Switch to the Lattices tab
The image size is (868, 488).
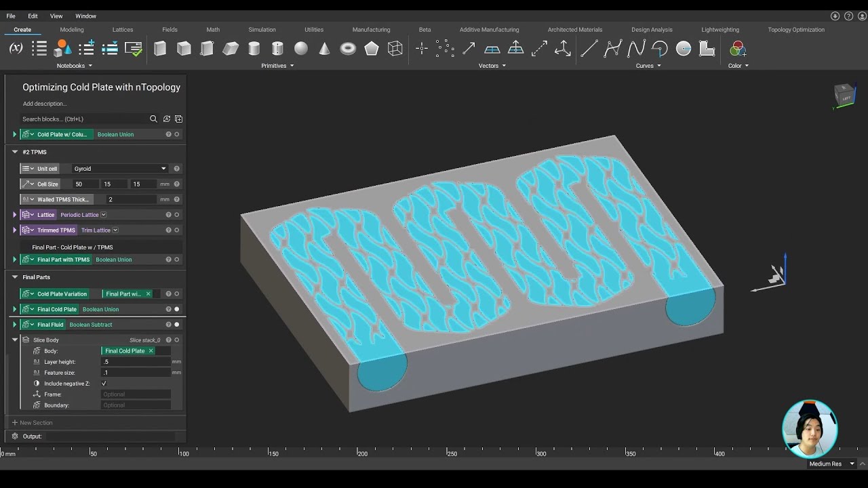[123, 29]
